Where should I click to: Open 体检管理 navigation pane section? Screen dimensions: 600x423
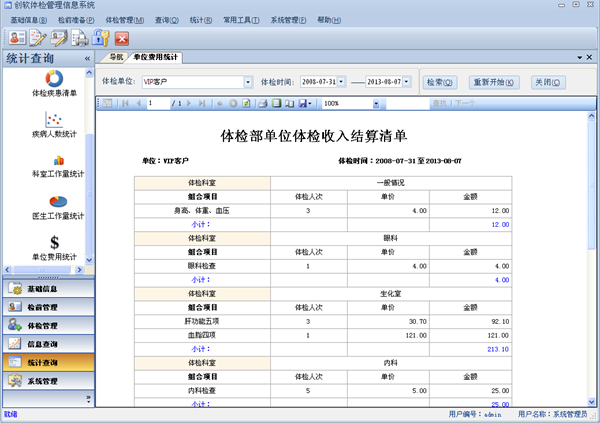point(49,326)
